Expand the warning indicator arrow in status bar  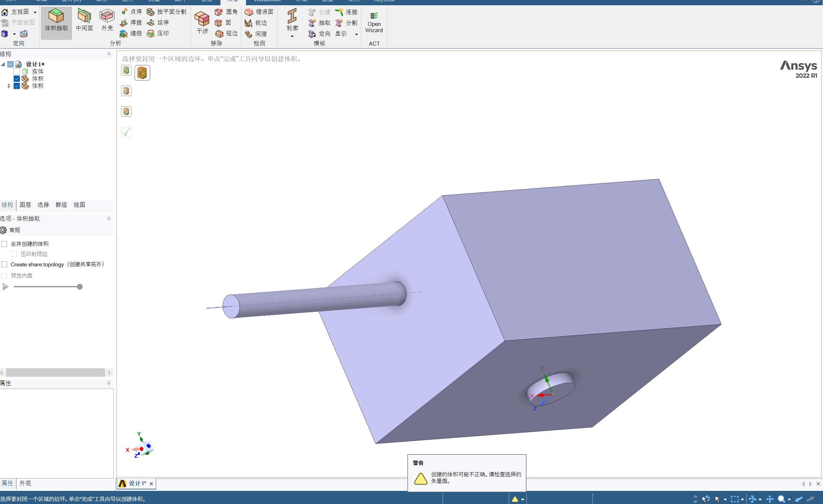pyautogui.click(x=523, y=499)
